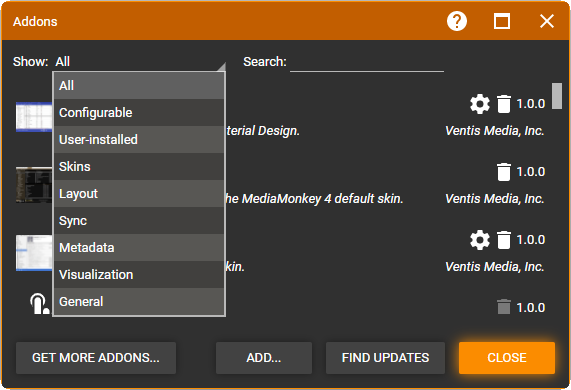Open settings gear for third skin addon

click(x=480, y=240)
